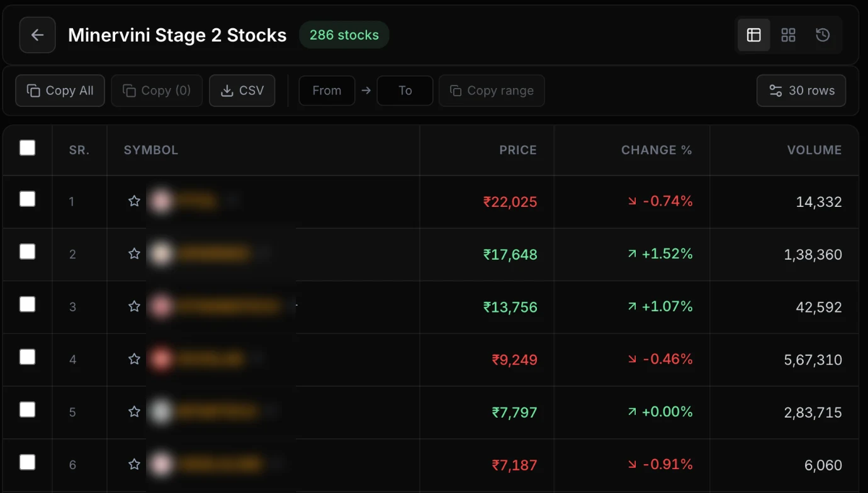Mark row 6 stock as favorite

pyautogui.click(x=134, y=465)
